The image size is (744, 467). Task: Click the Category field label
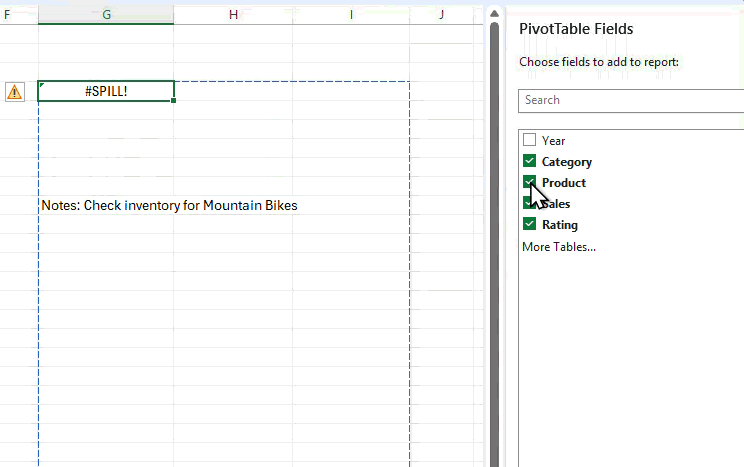click(x=567, y=162)
